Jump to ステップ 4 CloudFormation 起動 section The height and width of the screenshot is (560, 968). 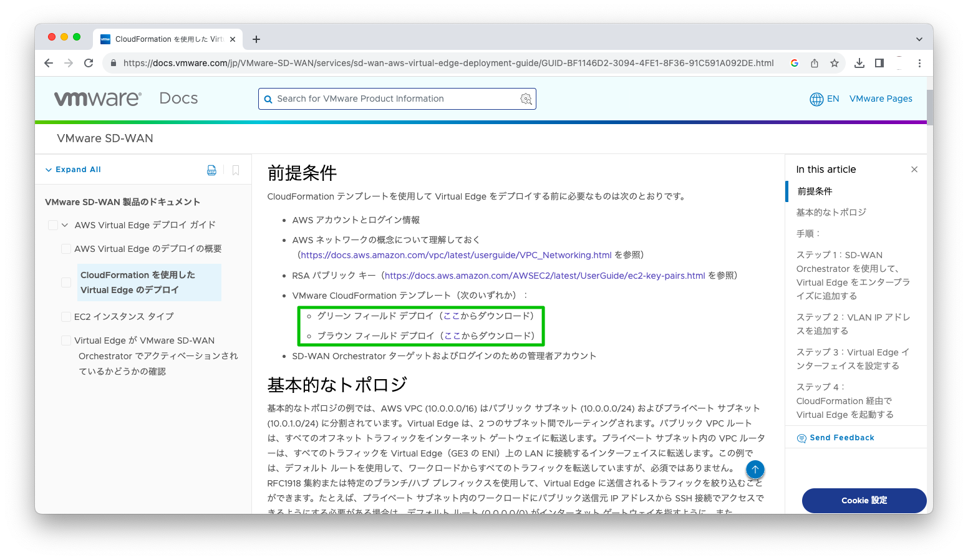coord(845,401)
